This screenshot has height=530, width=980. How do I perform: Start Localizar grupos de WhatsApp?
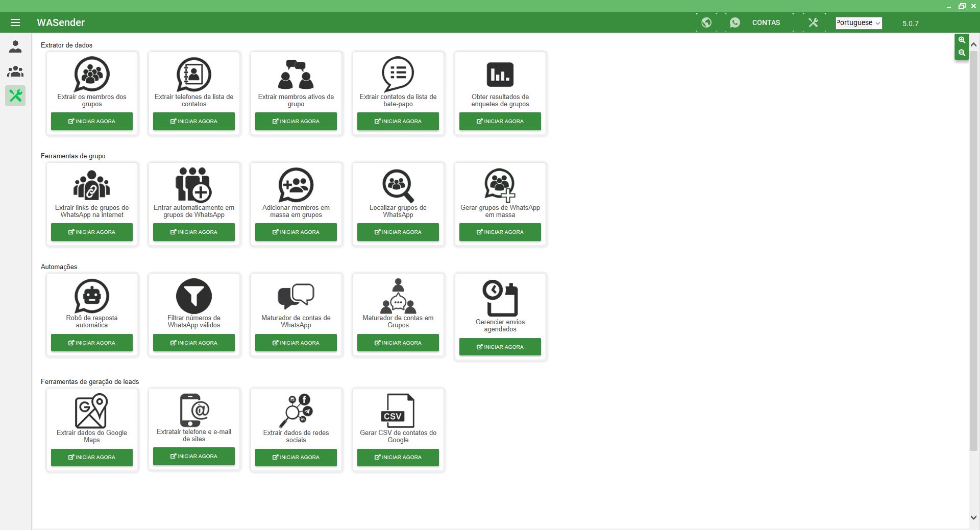pos(398,232)
